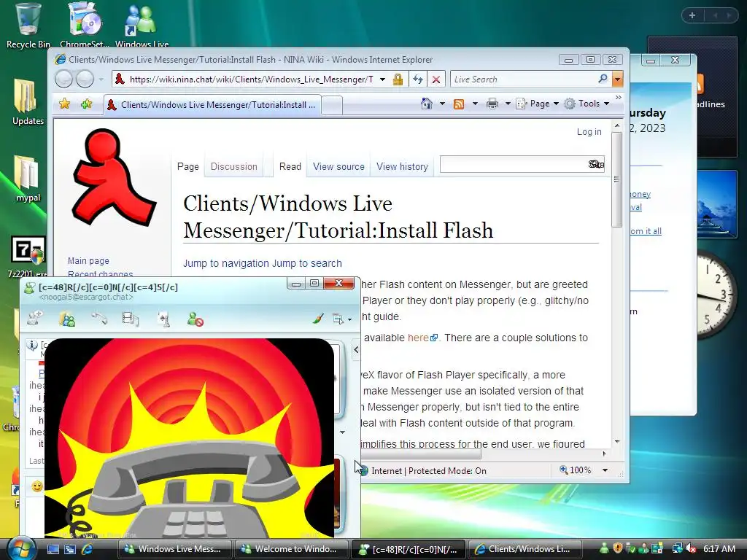The image size is (747, 560).
Task: Open the recent pages dropdown beside Forward
Action: coord(101,79)
